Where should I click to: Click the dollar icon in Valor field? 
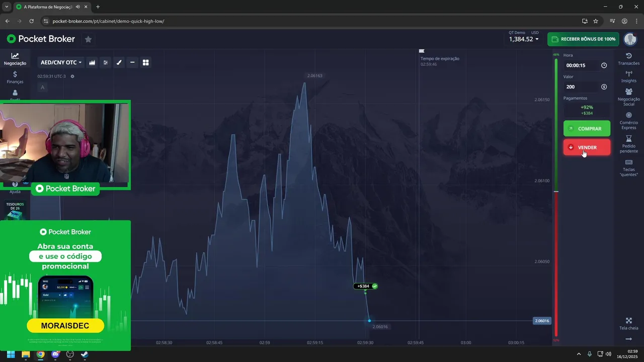tap(604, 87)
